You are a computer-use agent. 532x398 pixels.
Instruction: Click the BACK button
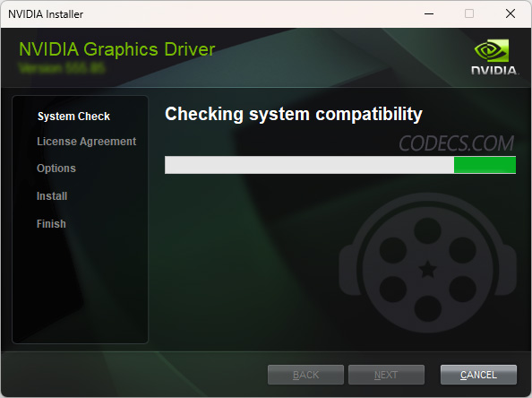tap(305, 375)
